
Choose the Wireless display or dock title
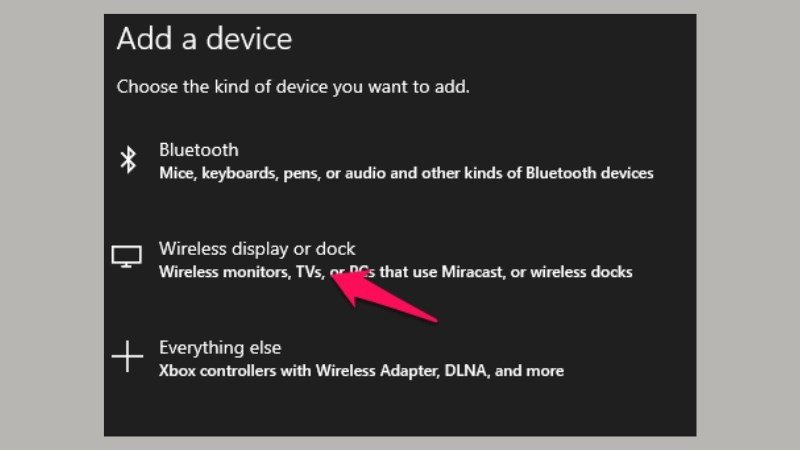257,249
